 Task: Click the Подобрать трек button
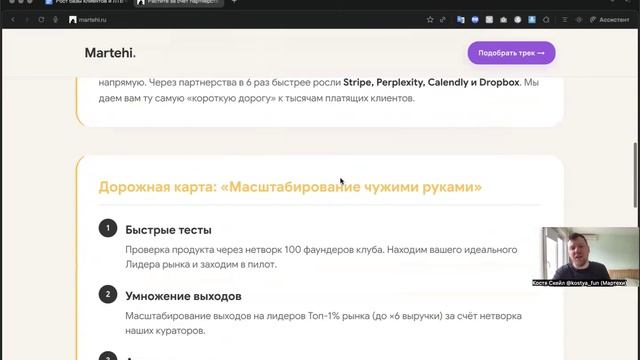click(511, 53)
